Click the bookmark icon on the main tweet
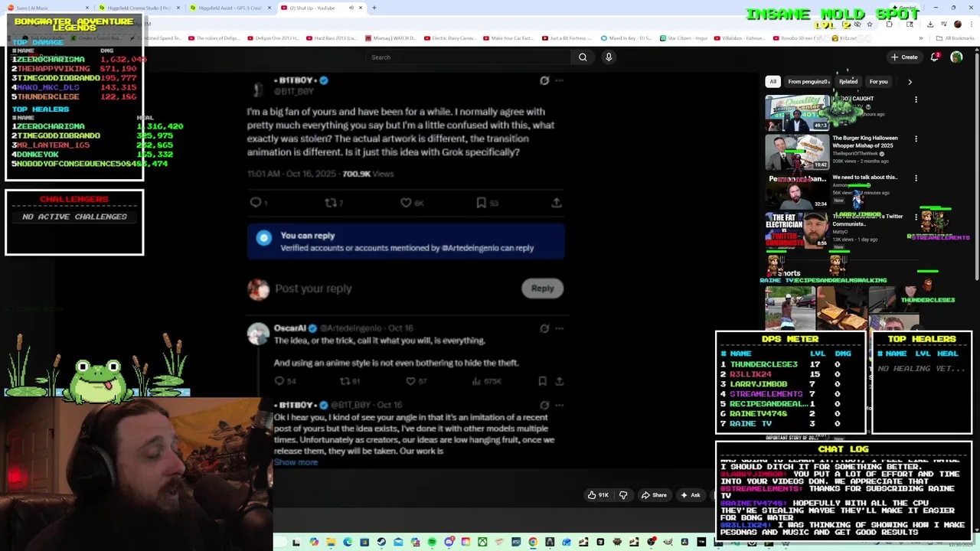The width and height of the screenshot is (980, 551). click(481, 203)
